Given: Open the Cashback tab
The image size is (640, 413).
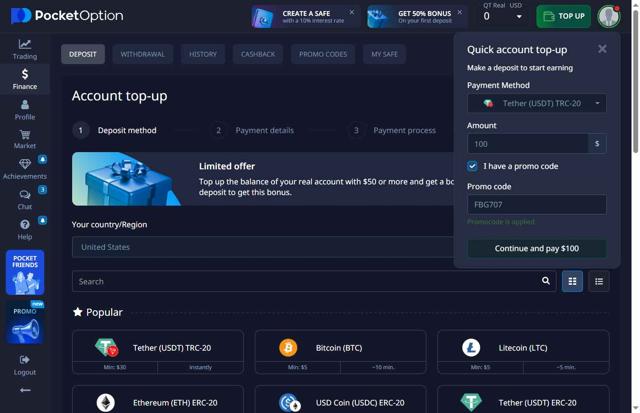Looking at the screenshot, I should [x=258, y=54].
